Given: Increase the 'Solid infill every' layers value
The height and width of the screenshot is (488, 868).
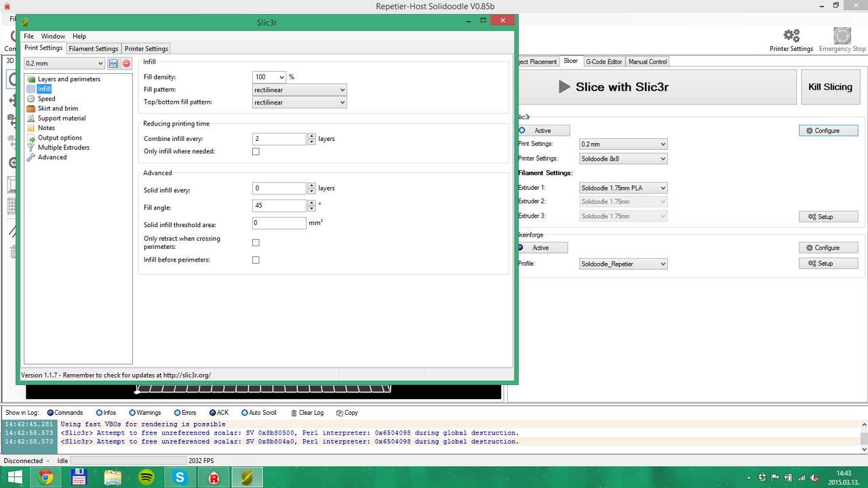Looking at the screenshot, I should tap(312, 186).
